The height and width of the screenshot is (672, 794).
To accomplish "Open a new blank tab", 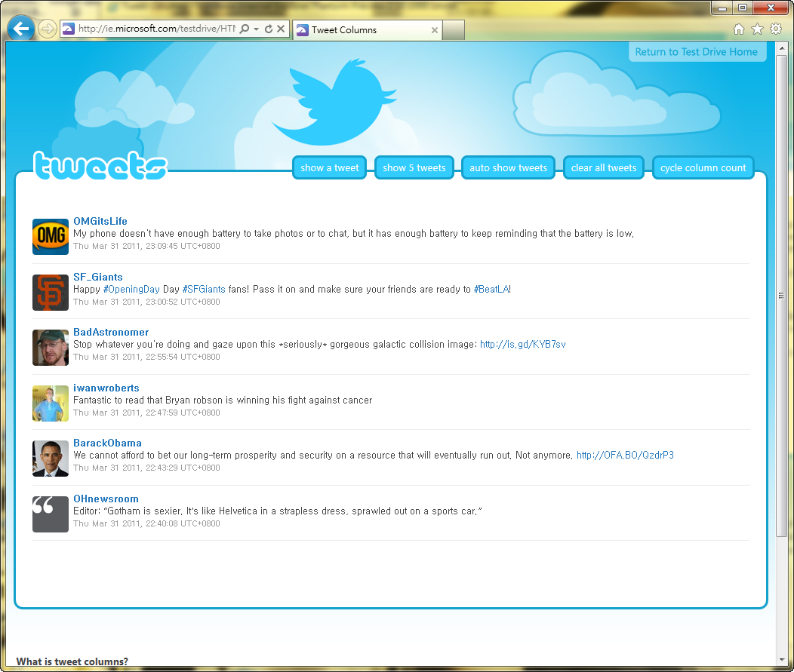I will pyautogui.click(x=453, y=30).
